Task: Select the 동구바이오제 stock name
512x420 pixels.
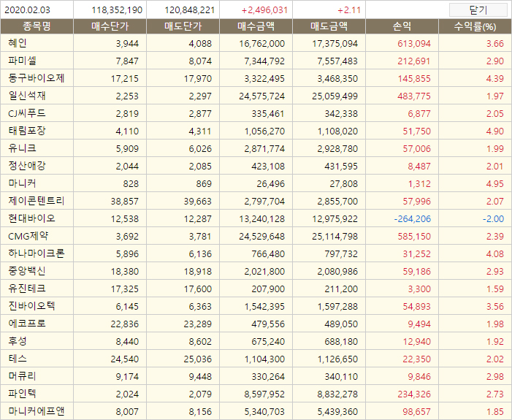Action: click(37, 78)
